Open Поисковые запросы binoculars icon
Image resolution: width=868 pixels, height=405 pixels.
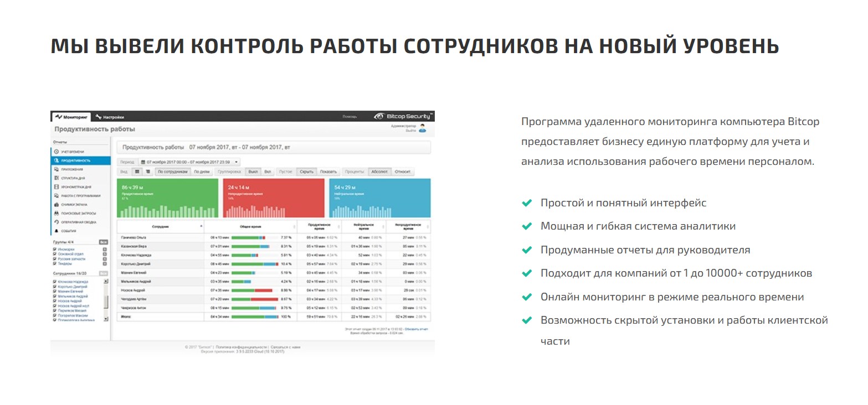(56, 213)
